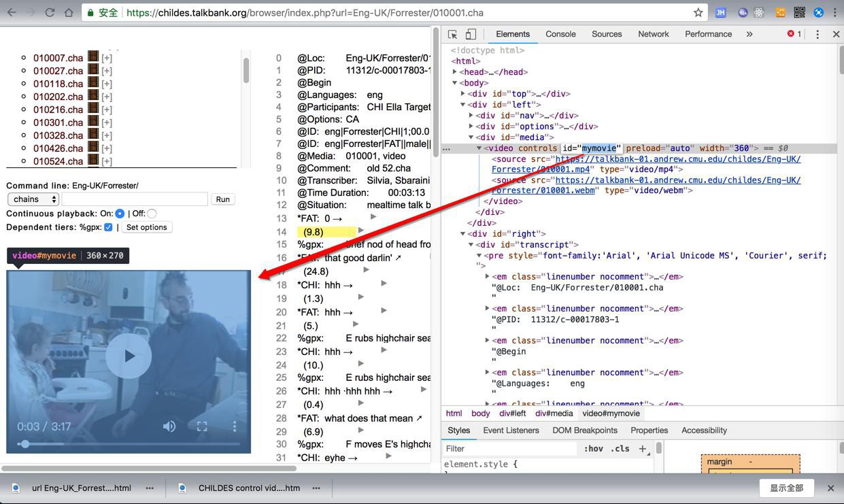Click the video progress slider bar
The height and width of the screenshot is (504, 844).
(129, 444)
